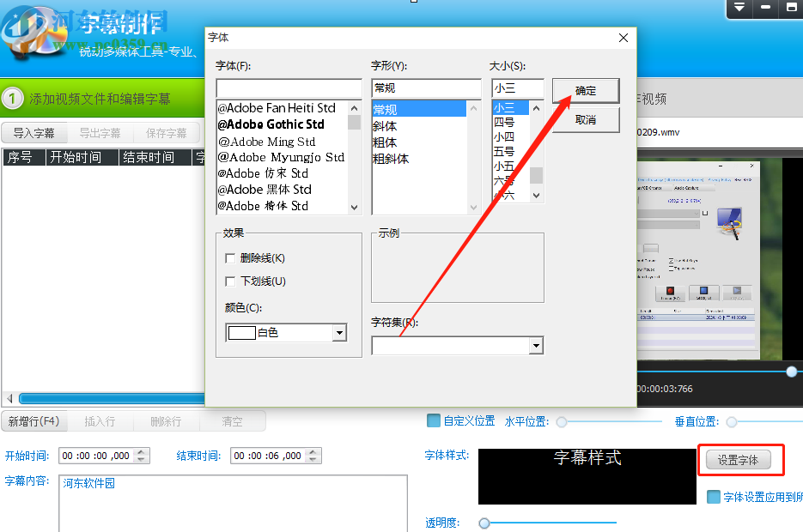Click the 取消 button in font dialog
803x532 pixels.
[586, 120]
